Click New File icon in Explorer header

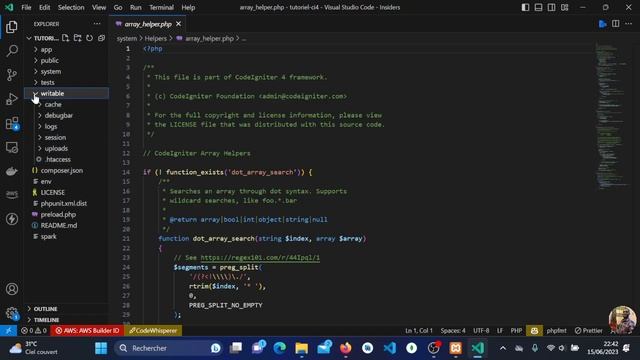click(x=65, y=38)
